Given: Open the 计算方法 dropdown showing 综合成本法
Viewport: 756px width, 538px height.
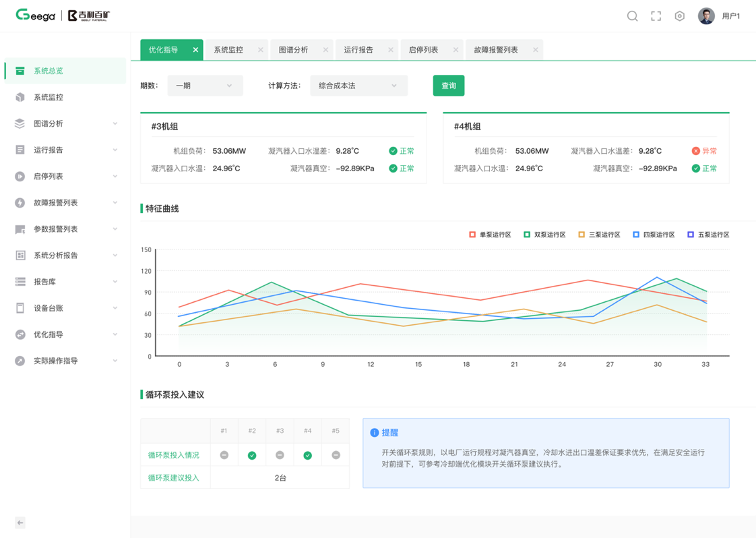Looking at the screenshot, I should coord(358,86).
